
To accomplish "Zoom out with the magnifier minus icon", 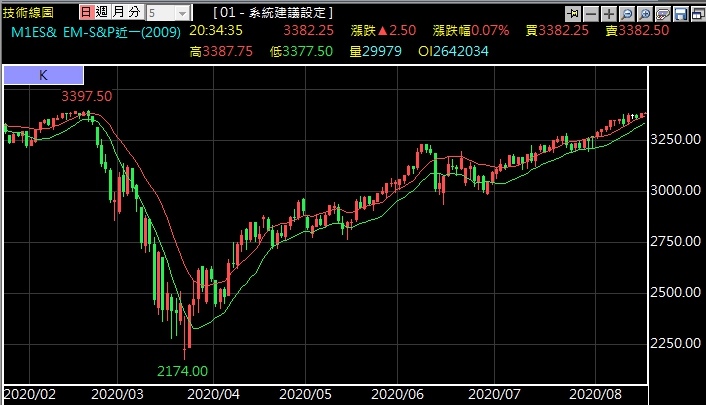I will tap(627, 14).
